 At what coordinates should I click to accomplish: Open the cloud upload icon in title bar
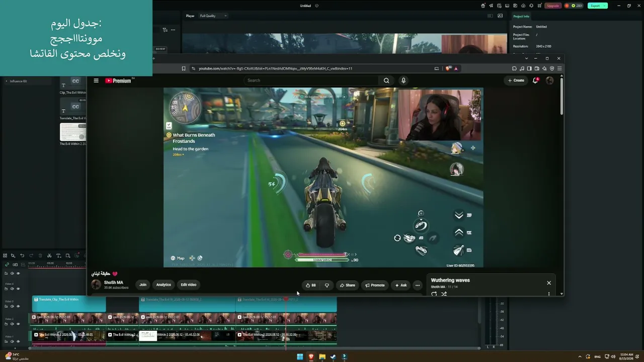pos(523,6)
